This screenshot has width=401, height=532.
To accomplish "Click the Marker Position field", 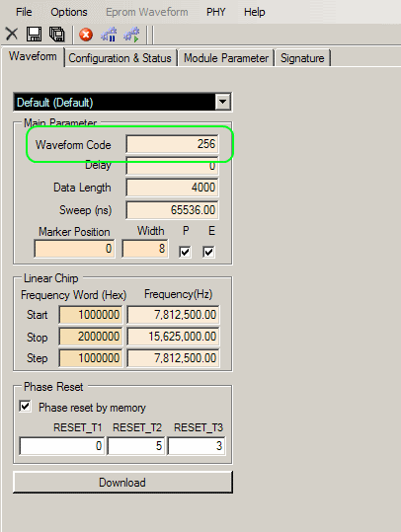I will [x=74, y=249].
